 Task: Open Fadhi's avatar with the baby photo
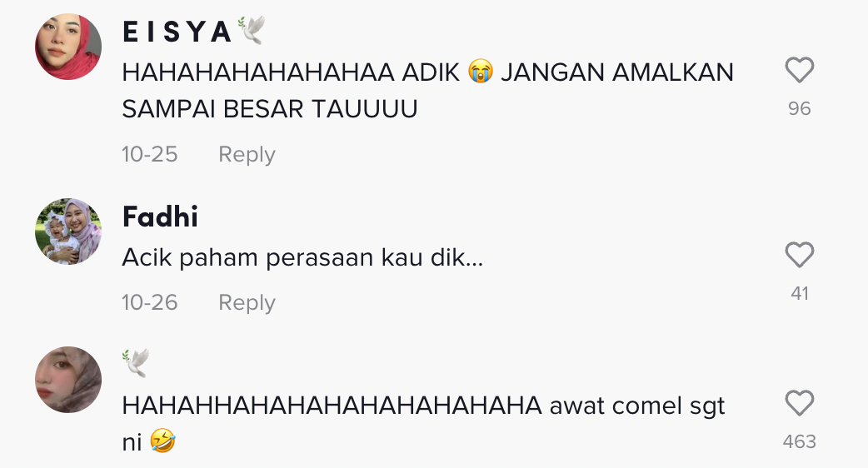[68, 232]
